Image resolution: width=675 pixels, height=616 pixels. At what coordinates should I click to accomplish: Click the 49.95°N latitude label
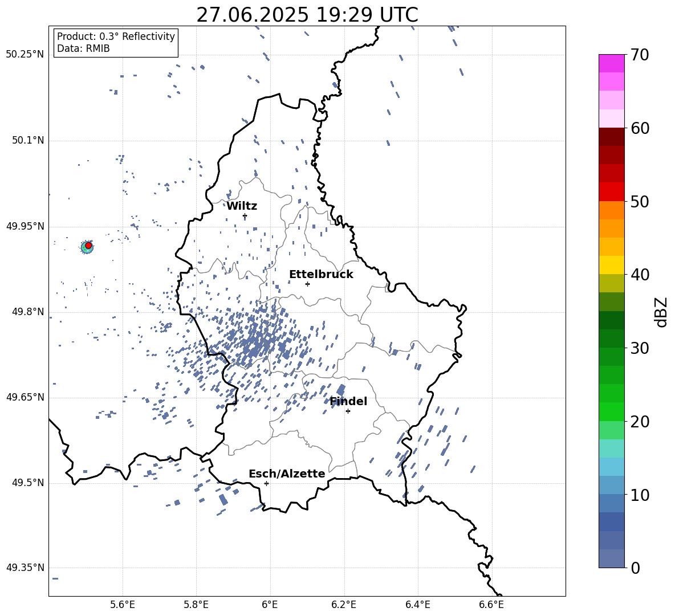click(x=25, y=227)
